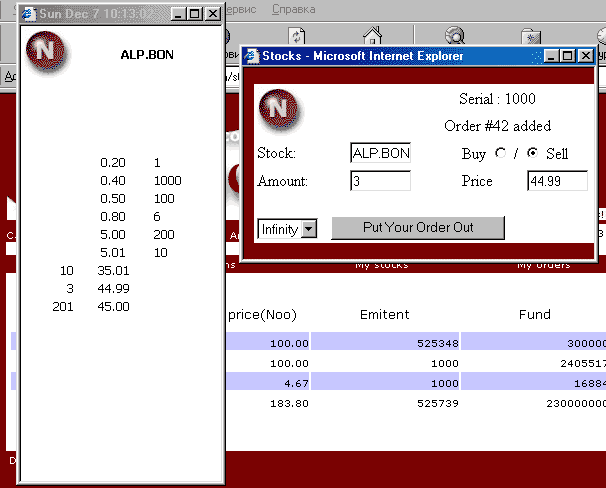Click the Refresh toolbar icon in the background browser
Screen dimensions: 606x488
[x=297, y=36]
